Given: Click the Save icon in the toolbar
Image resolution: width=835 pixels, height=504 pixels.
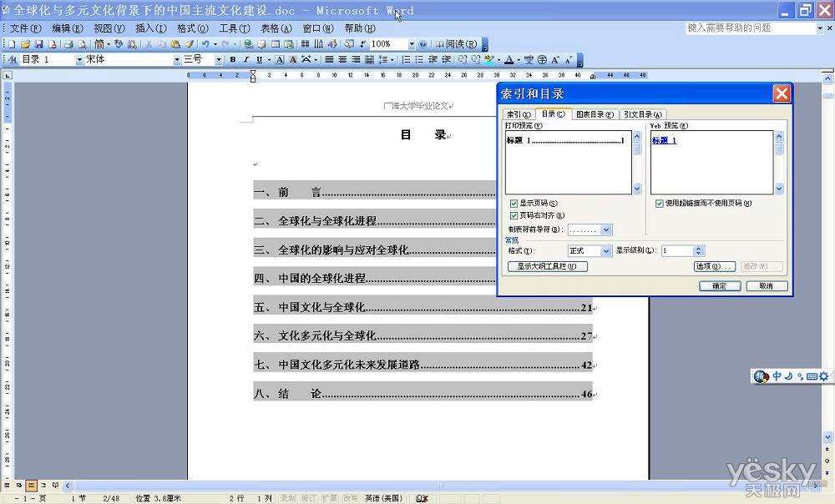Looking at the screenshot, I should 38,43.
